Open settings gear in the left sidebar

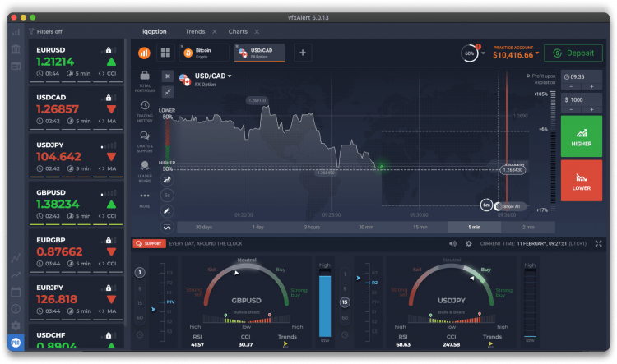[16, 325]
